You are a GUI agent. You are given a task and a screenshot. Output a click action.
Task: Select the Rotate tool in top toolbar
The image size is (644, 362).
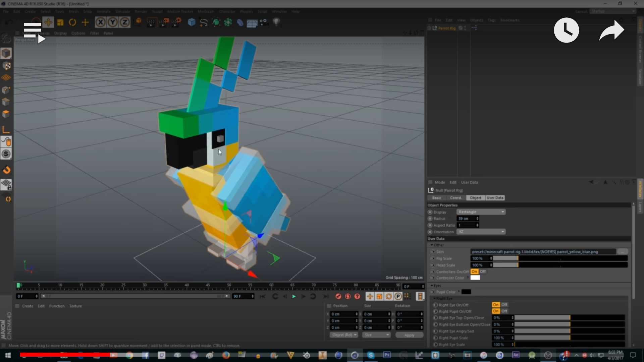pos(72,22)
